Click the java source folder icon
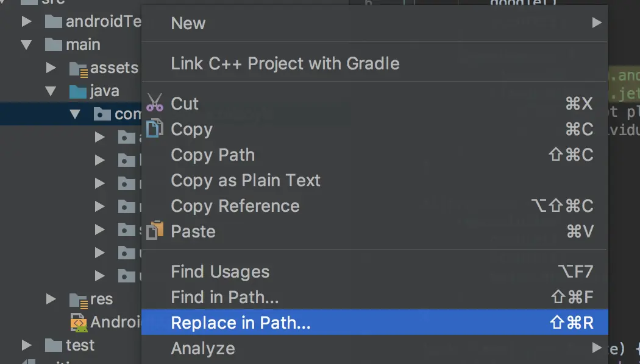 click(78, 91)
